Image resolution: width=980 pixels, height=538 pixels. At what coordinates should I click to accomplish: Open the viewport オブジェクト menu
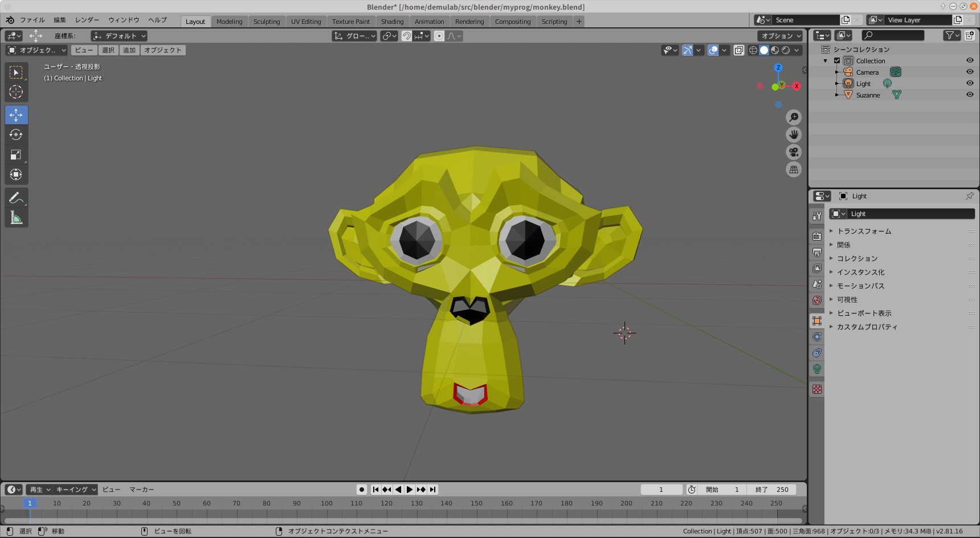tap(163, 50)
